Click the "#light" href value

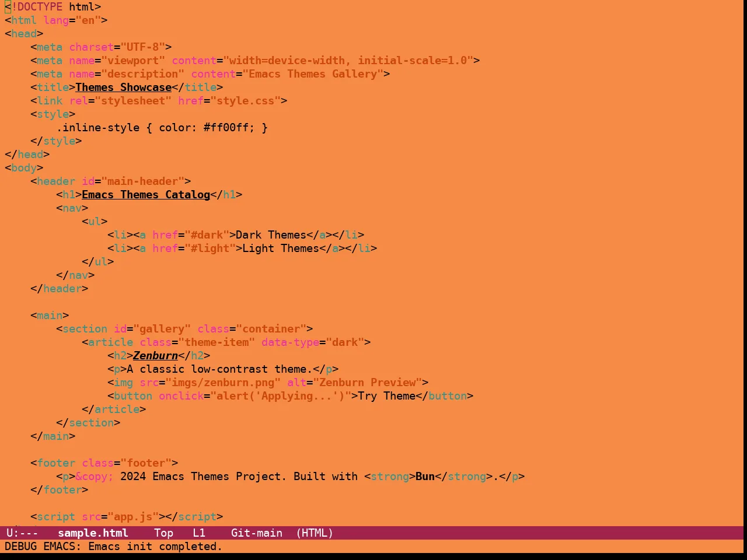pyautogui.click(x=210, y=249)
